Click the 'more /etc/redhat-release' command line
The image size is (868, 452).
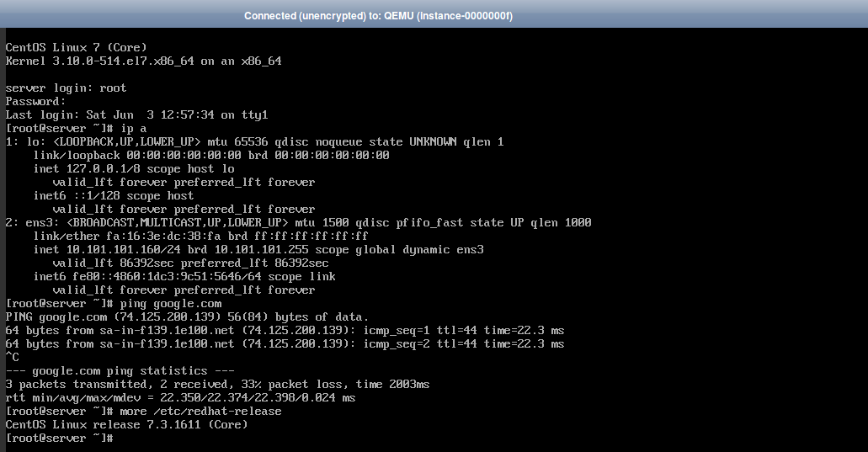(x=143, y=412)
